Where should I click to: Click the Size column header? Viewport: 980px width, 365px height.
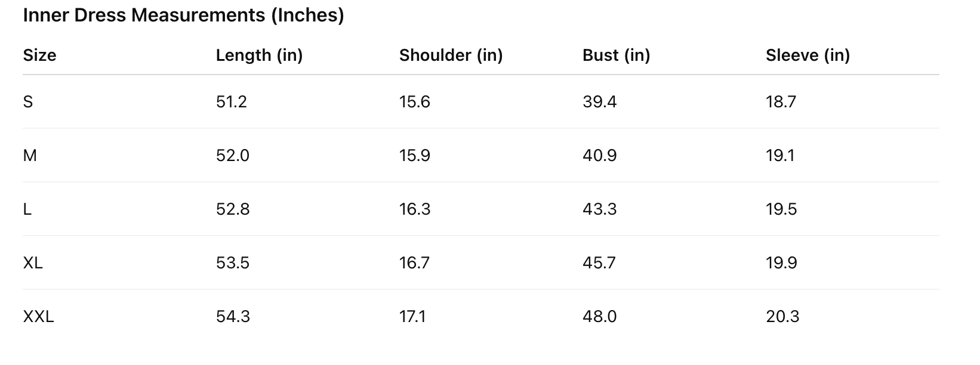(39, 55)
